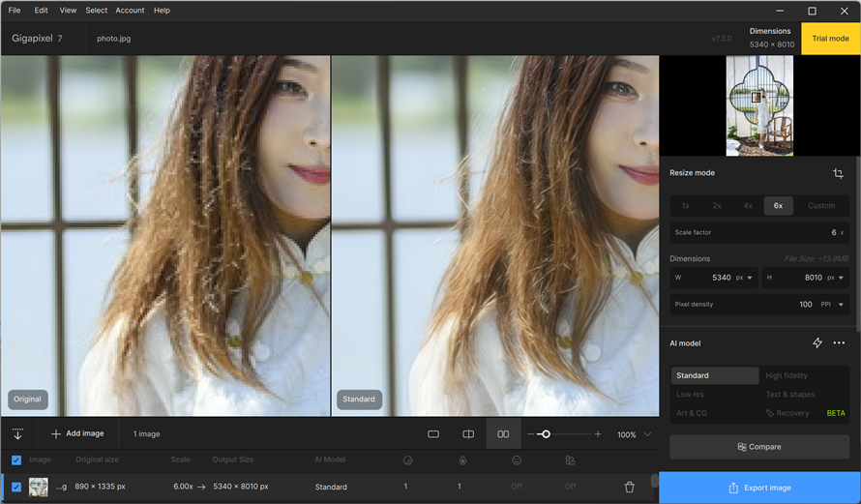Click the Original label on left preview

pos(27,400)
